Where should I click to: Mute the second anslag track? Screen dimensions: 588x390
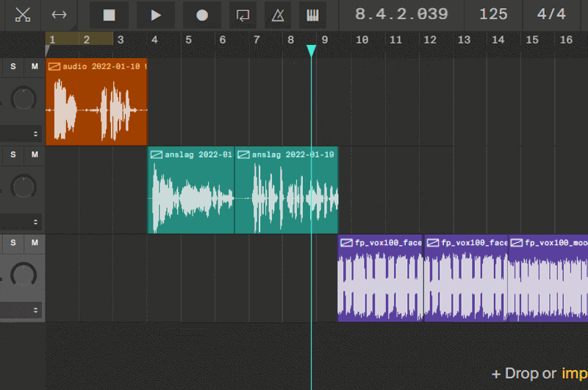point(34,155)
